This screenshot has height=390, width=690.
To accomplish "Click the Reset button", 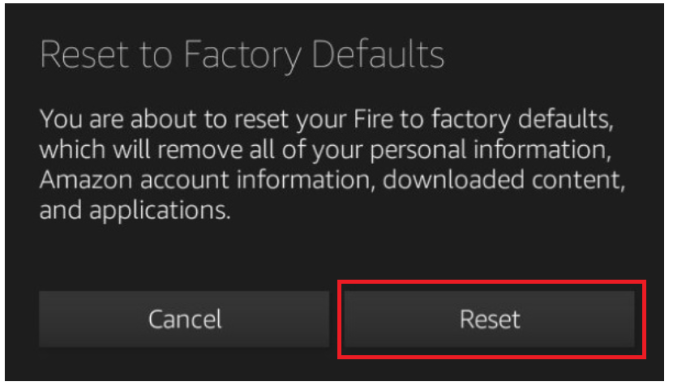I will tap(489, 319).
